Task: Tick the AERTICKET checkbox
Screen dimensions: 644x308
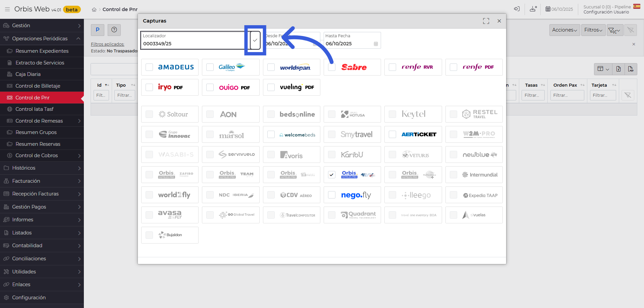Action: click(x=392, y=134)
